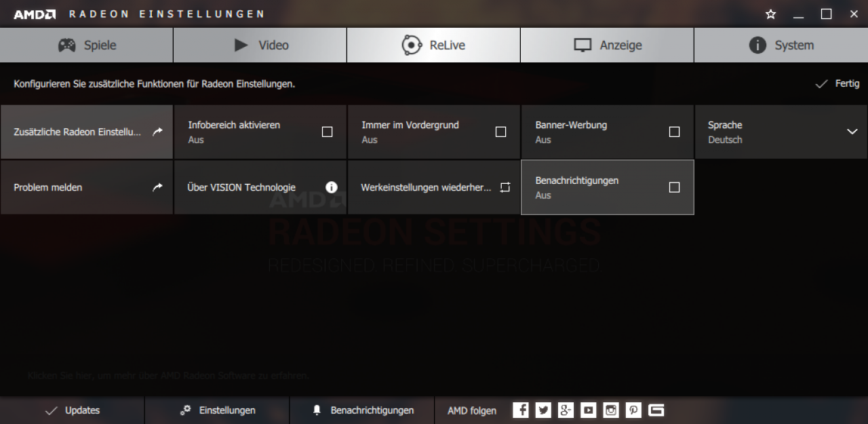
Task: Click Fertig to finish configuring
Action: pos(837,83)
